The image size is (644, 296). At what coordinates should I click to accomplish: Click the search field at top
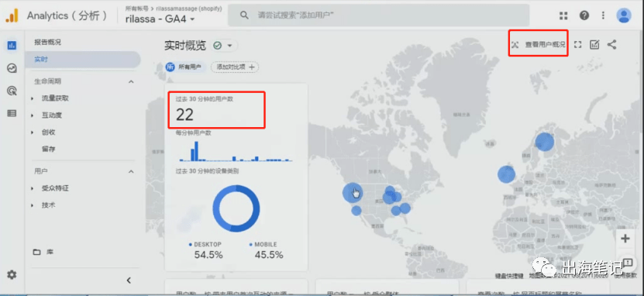[x=379, y=15]
